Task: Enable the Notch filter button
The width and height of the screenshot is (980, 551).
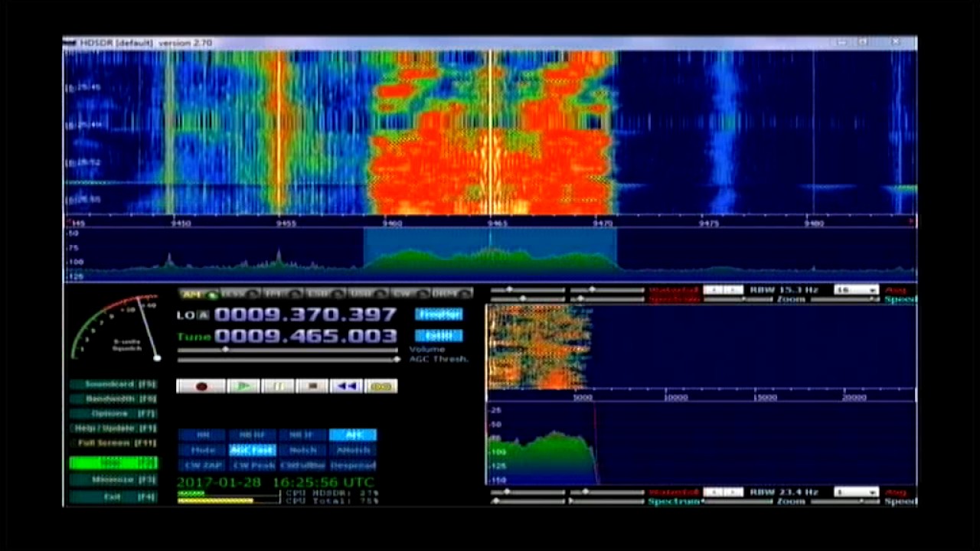Action: point(302,450)
